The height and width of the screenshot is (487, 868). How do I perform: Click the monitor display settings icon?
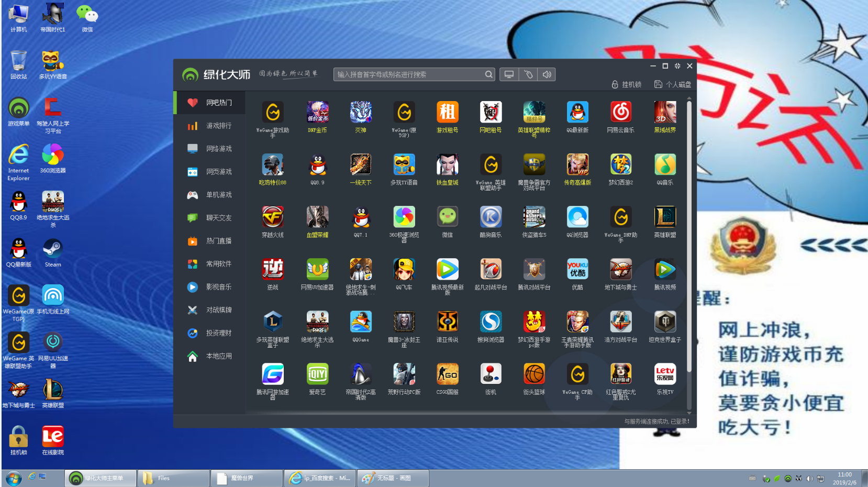pos(509,74)
